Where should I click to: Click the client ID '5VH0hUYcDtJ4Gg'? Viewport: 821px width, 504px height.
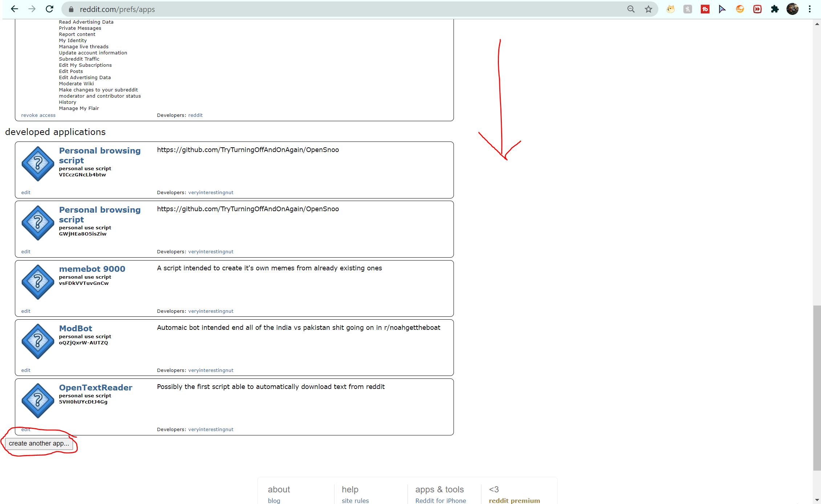click(x=83, y=402)
